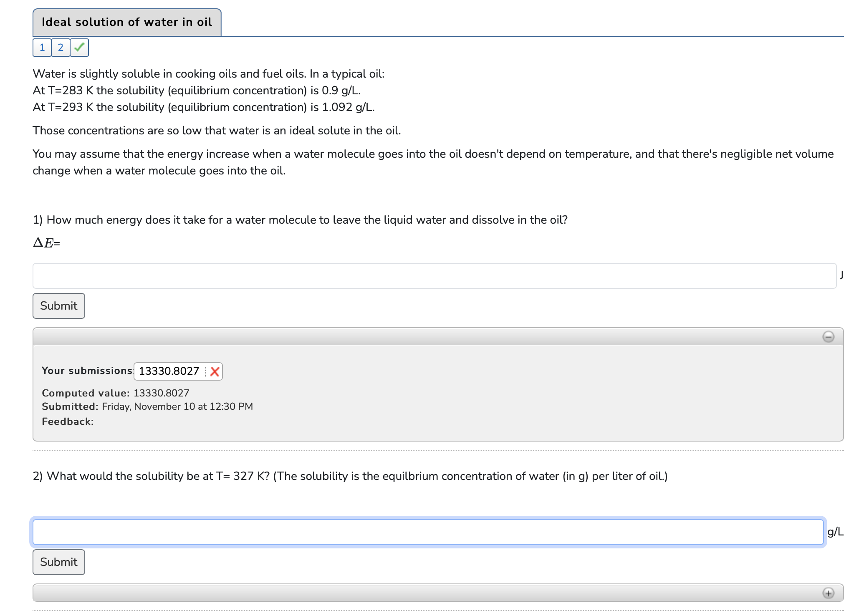Click the collapsed gray bar below second Submit
This screenshot has width=859, height=616.
pos(417,593)
